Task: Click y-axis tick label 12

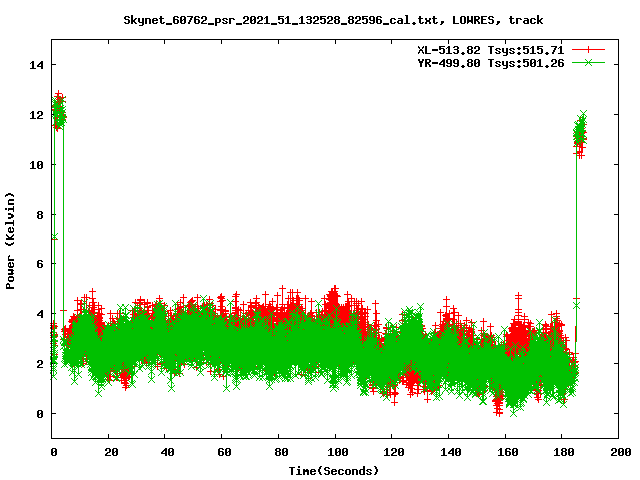Action: [x=37, y=115]
